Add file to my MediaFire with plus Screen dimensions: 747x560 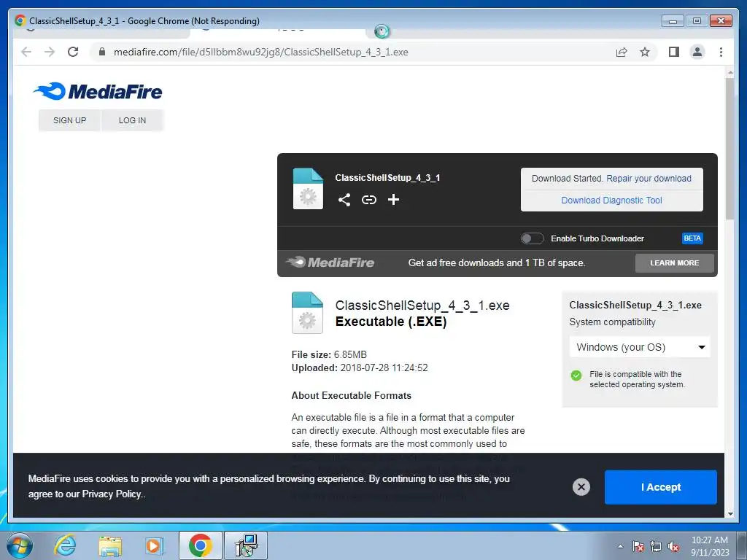393,200
